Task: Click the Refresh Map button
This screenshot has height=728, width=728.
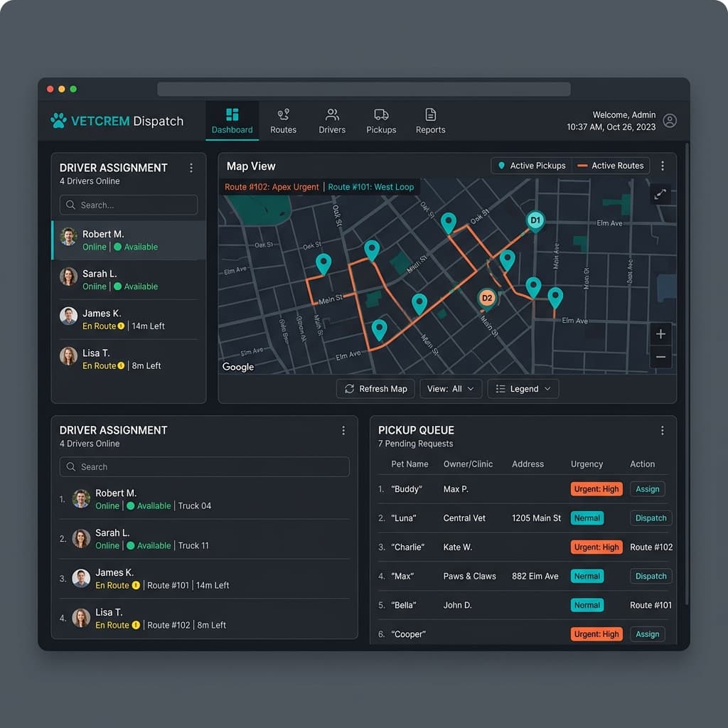Action: 375,389
